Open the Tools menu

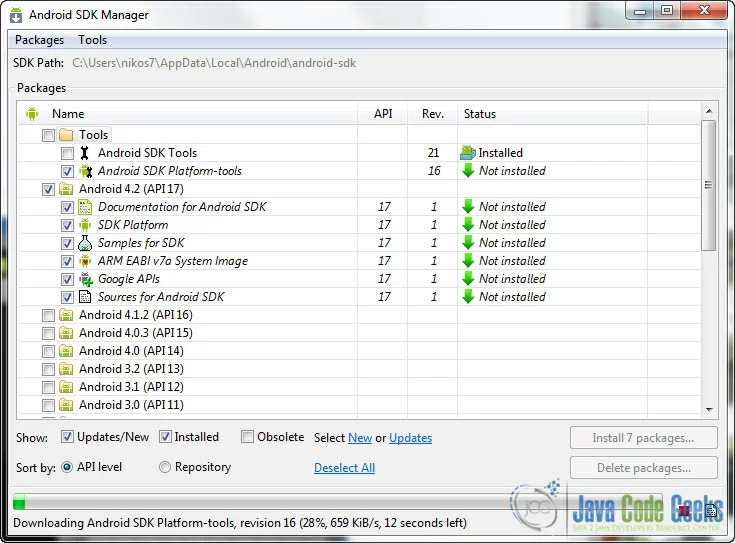(x=92, y=40)
